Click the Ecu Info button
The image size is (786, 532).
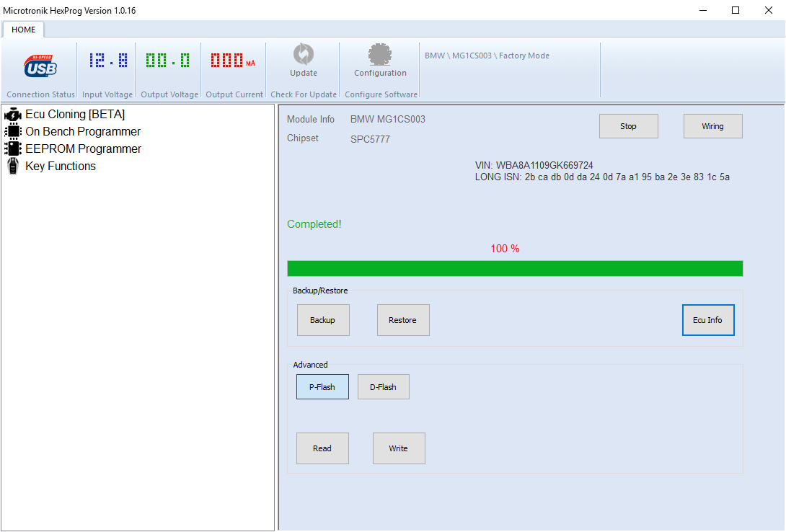pyautogui.click(x=708, y=320)
